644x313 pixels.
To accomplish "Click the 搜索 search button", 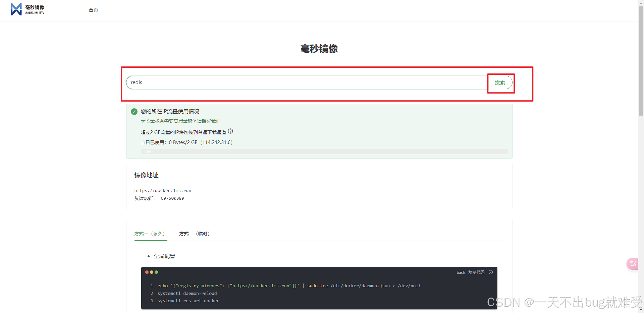I will (x=500, y=83).
